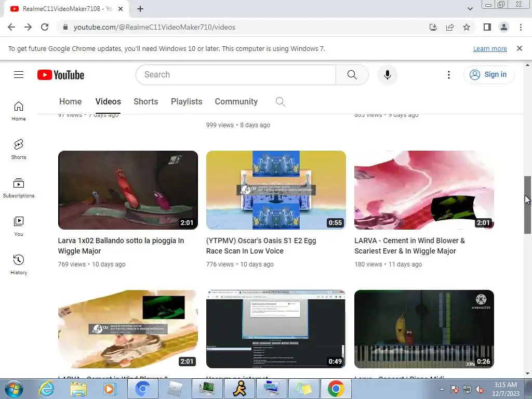
Task: Toggle the Chrome side panel
Action: point(487,27)
